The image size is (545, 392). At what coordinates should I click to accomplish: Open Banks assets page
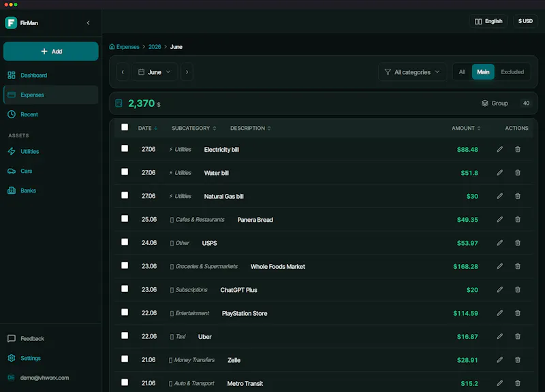(50, 191)
